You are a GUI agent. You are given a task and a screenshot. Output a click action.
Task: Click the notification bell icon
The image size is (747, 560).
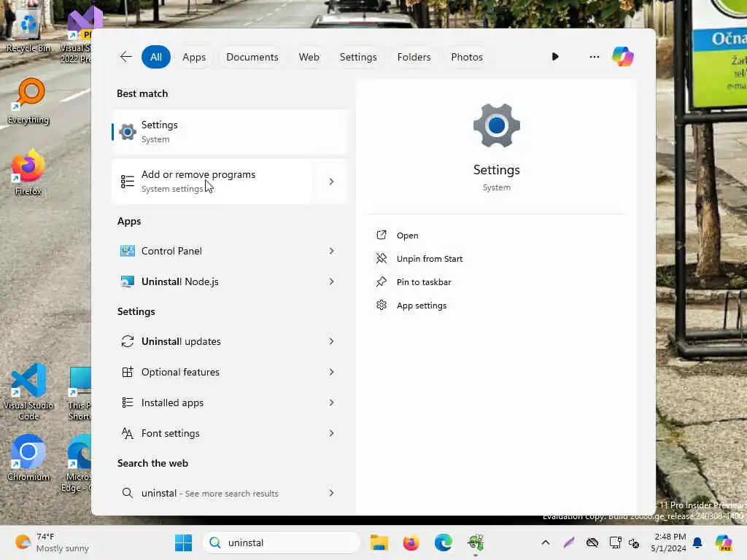(697, 542)
